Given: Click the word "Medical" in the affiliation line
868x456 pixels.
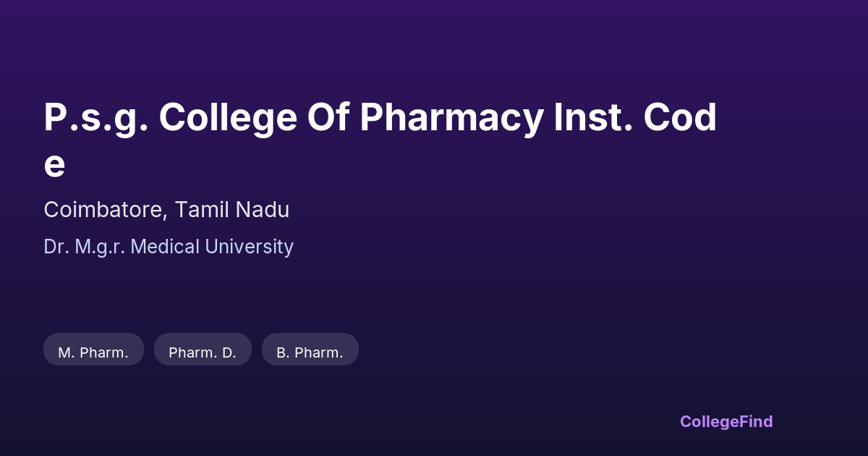Looking at the screenshot, I should coord(166,247).
